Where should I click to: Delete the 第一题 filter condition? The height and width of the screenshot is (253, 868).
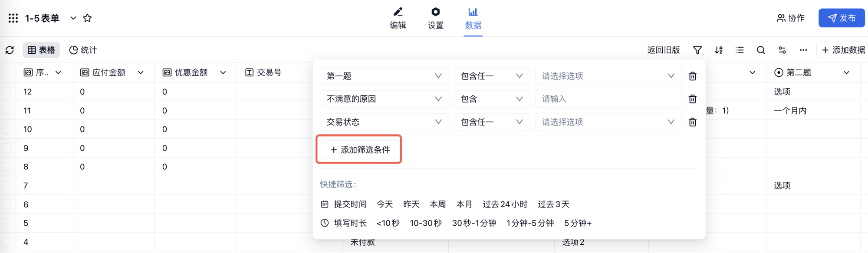tap(693, 76)
